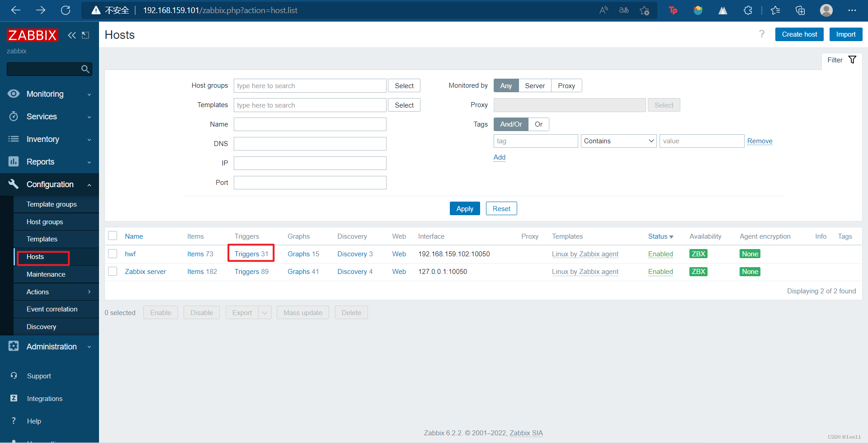
Task: Click the ZBX availability badge for hwf
Action: (698, 254)
